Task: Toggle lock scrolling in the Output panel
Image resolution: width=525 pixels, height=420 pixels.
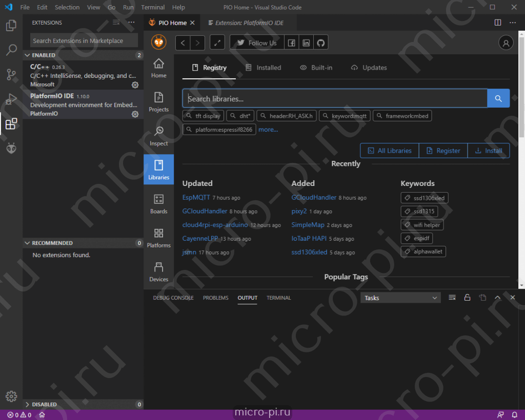Action: tap(467, 297)
